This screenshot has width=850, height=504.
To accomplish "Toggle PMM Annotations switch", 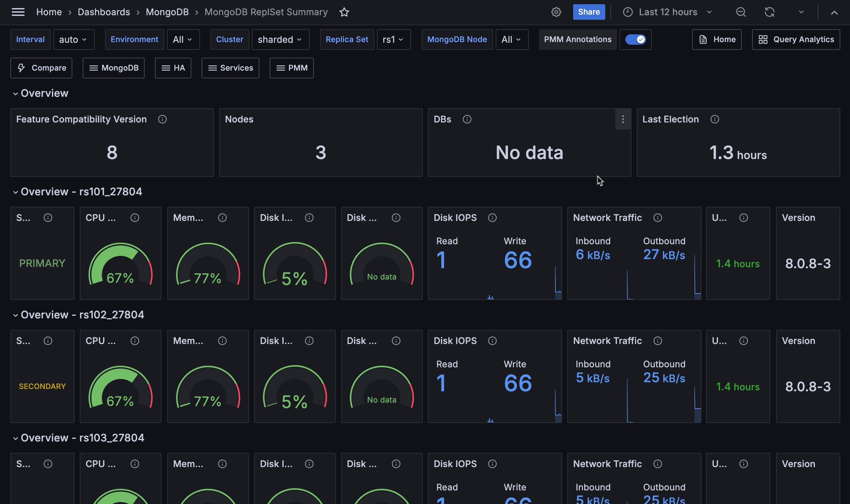I will click(x=635, y=40).
